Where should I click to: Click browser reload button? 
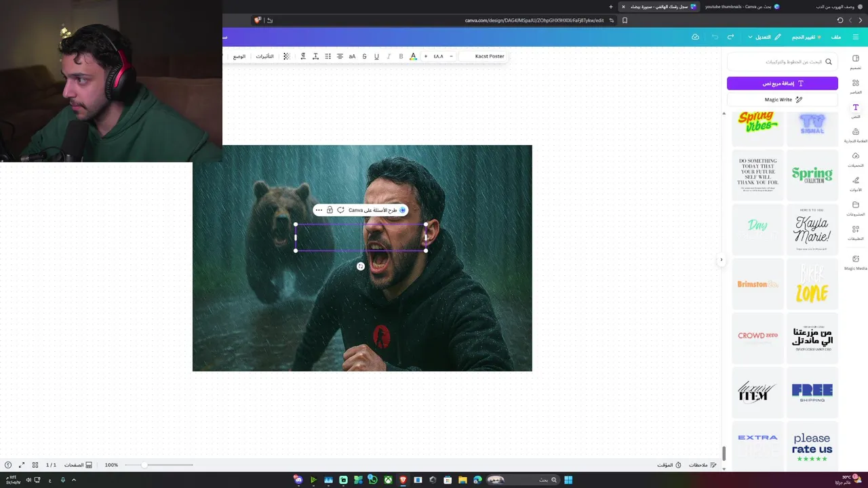tap(840, 20)
